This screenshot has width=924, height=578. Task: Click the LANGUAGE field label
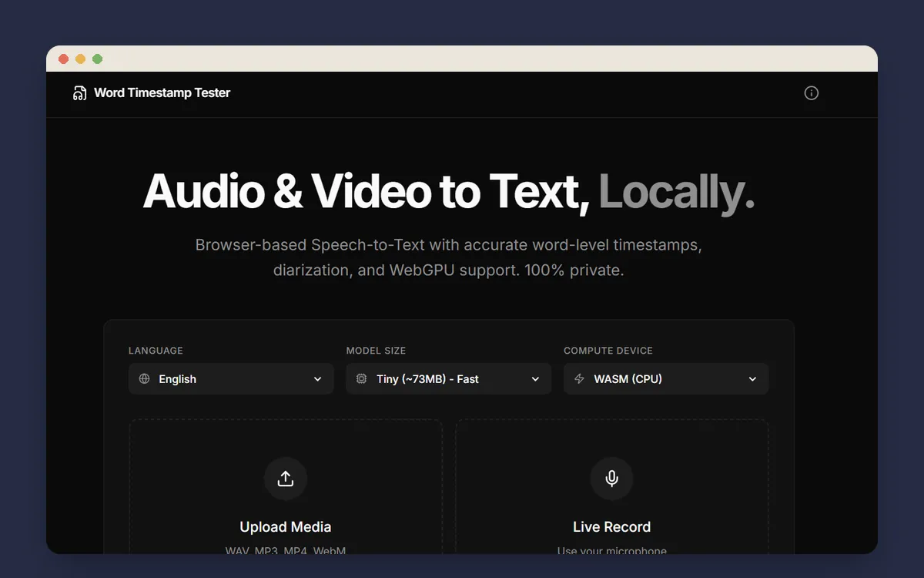(156, 351)
